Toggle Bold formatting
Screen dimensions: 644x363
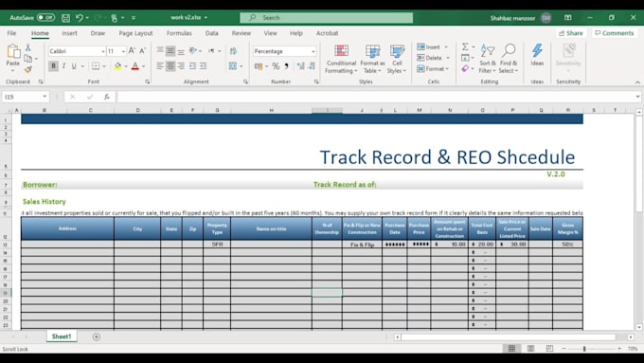(53, 65)
